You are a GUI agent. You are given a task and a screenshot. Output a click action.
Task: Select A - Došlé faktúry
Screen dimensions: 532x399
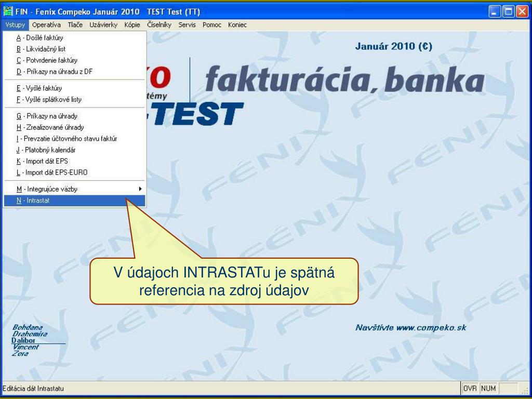pos(75,37)
